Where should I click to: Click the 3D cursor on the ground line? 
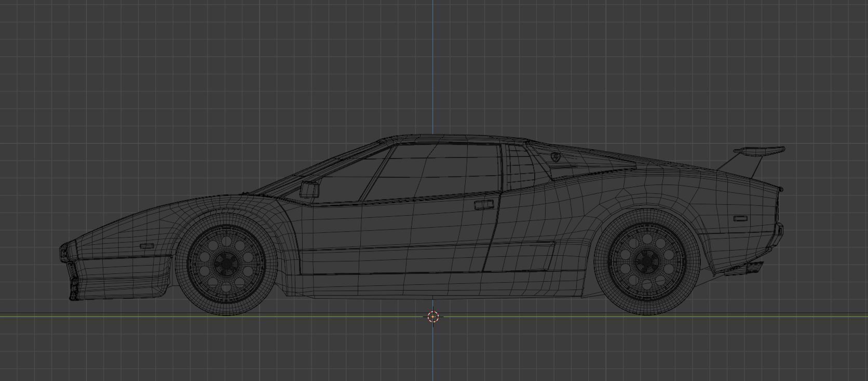pos(433,317)
